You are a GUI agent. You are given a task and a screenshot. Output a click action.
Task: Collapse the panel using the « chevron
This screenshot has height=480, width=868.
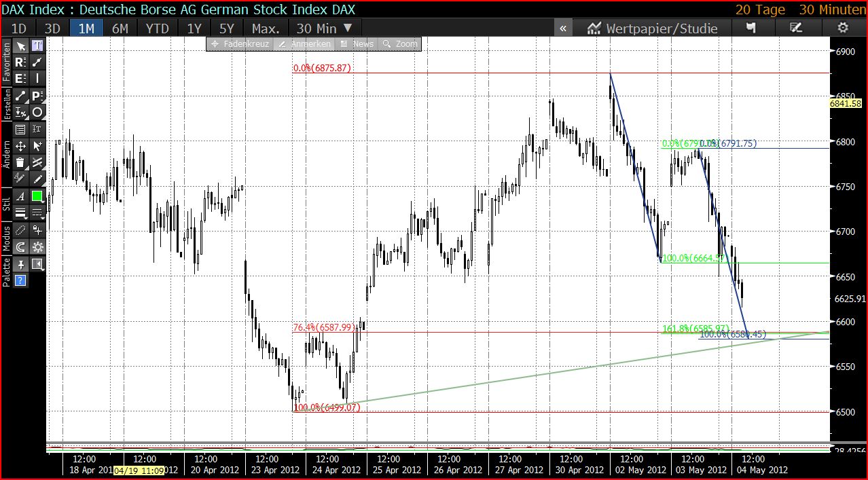tap(564, 28)
